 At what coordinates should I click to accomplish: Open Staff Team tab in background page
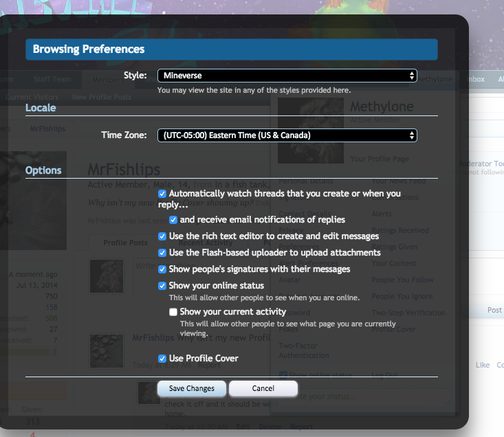(52, 79)
